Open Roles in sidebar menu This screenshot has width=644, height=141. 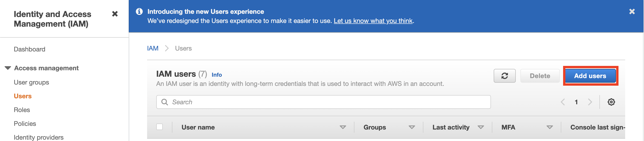22,110
